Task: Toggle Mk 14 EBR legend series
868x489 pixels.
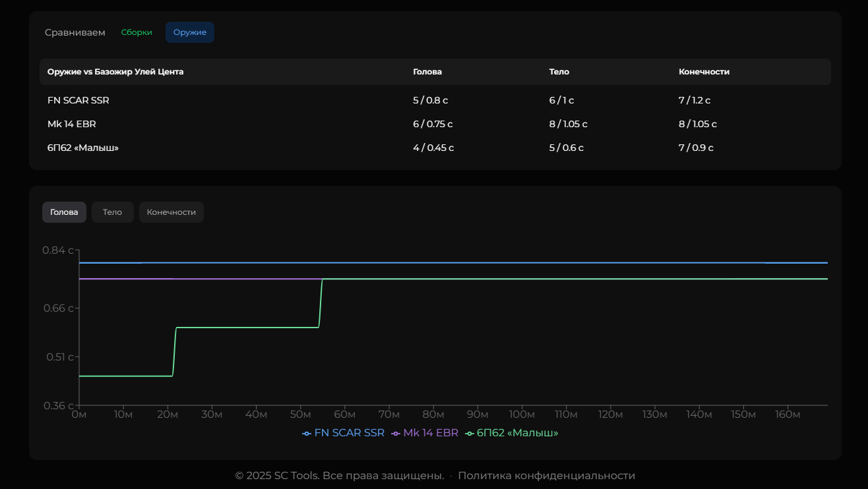Action: pos(425,433)
